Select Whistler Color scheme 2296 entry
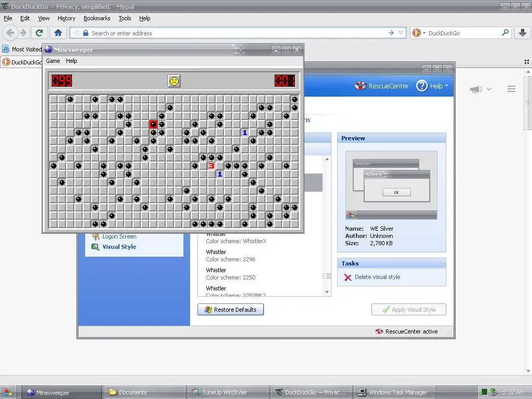The image size is (532, 399). point(261,256)
